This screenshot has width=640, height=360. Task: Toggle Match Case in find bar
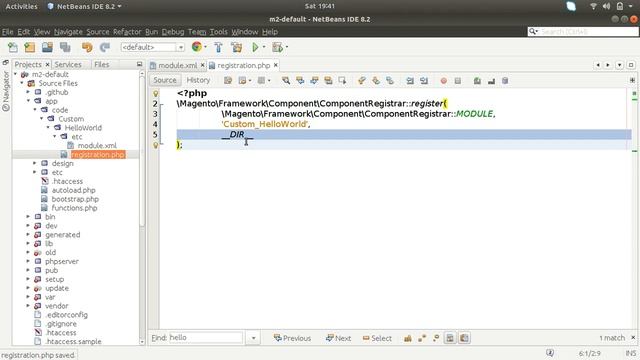tap(408, 338)
